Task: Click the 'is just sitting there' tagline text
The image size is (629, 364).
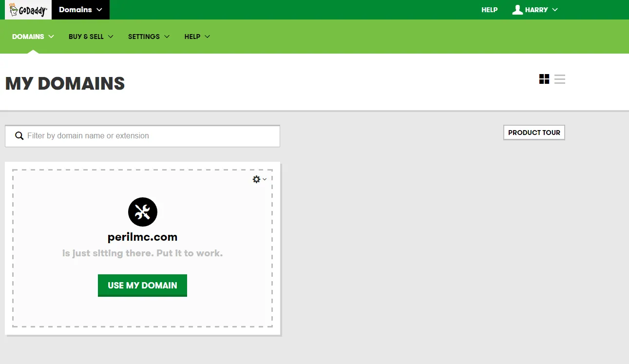Action: (142, 253)
